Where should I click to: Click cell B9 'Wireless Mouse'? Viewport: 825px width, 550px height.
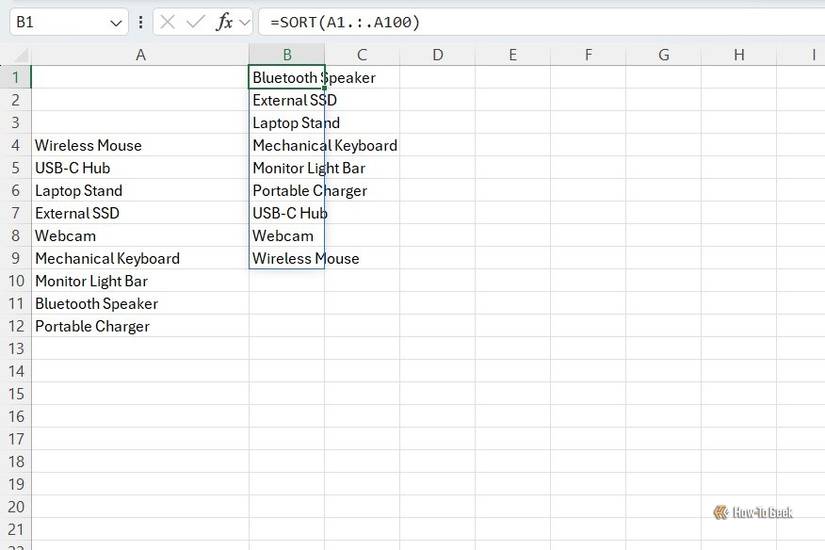click(287, 258)
